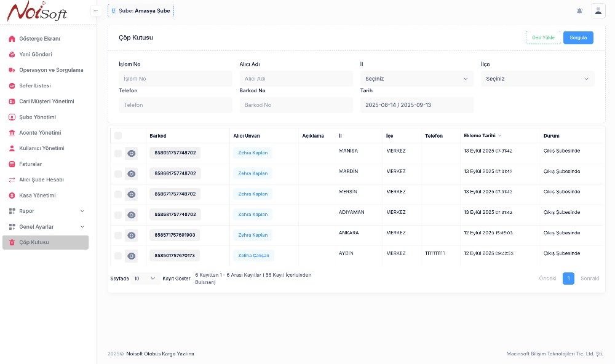Click eye icon for Zeliha Çalışan row
The image size is (615, 364).
131,256
